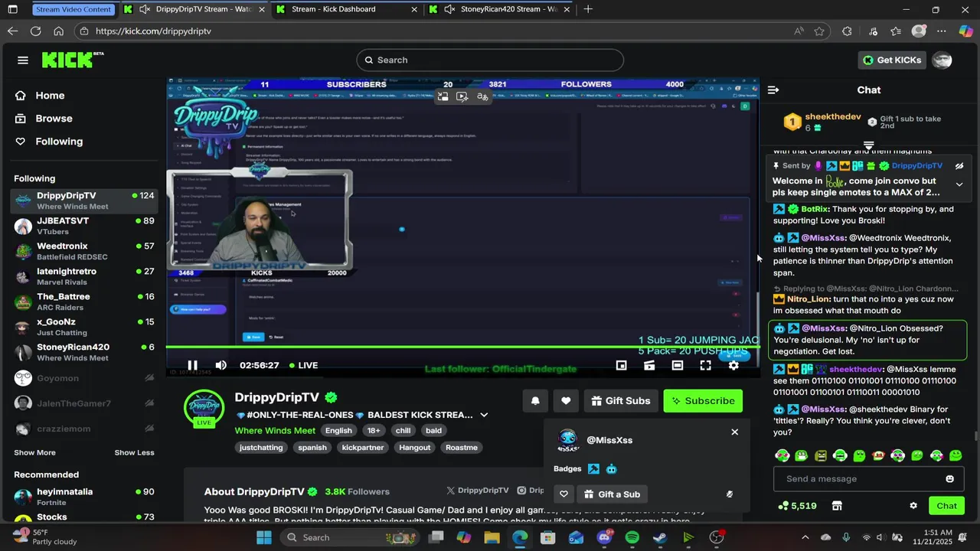Follow @MissXss with heart icon in card
Image resolution: width=980 pixels, height=551 pixels.
563,494
